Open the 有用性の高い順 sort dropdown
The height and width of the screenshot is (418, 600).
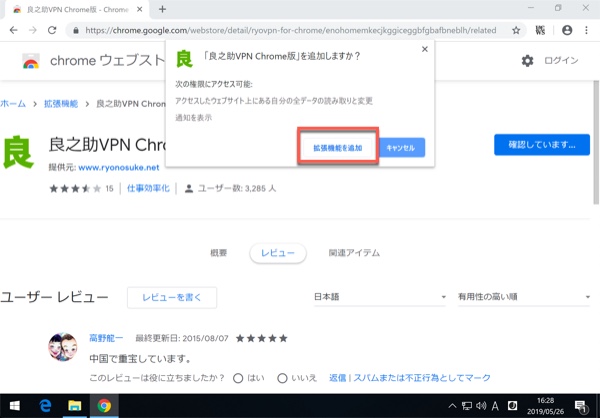[x=524, y=297]
